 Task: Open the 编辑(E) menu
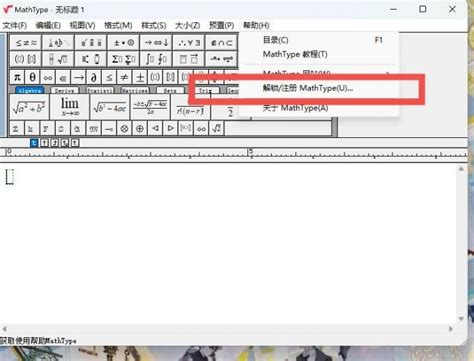(x=48, y=25)
